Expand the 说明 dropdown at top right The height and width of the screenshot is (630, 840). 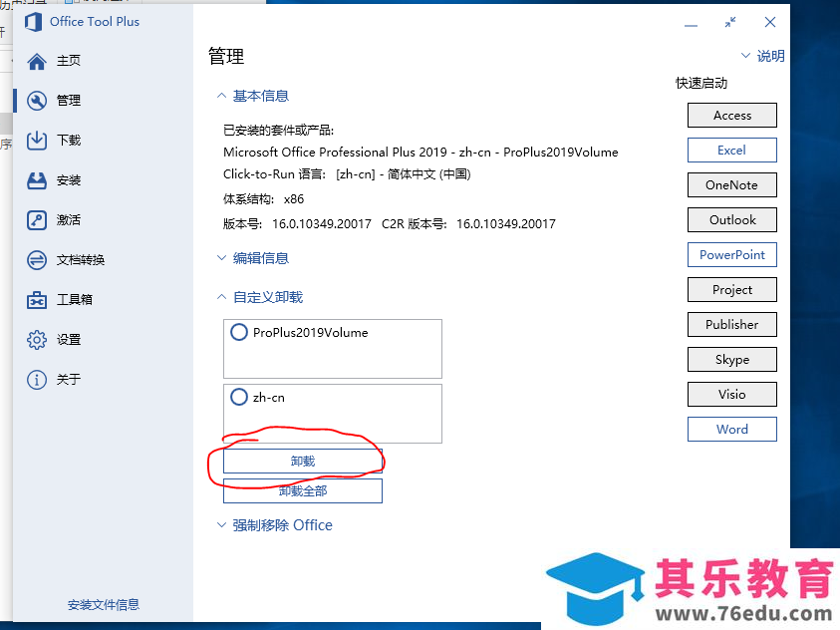tap(763, 56)
